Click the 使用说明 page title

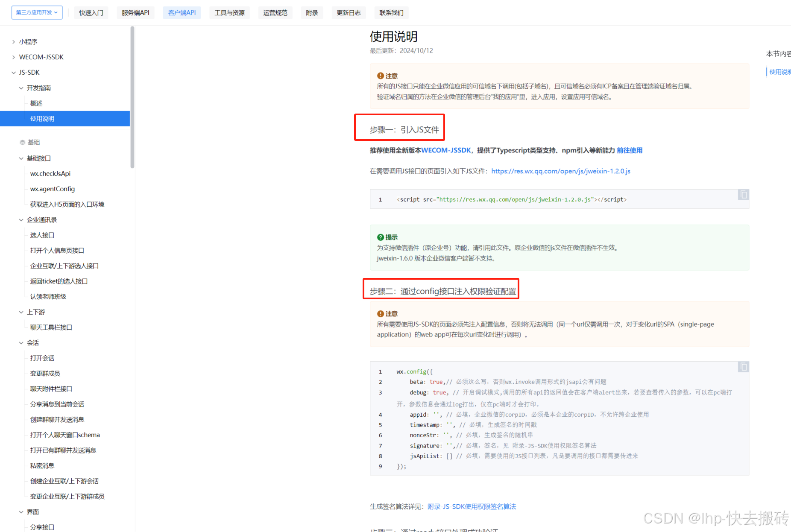pyautogui.click(x=394, y=37)
